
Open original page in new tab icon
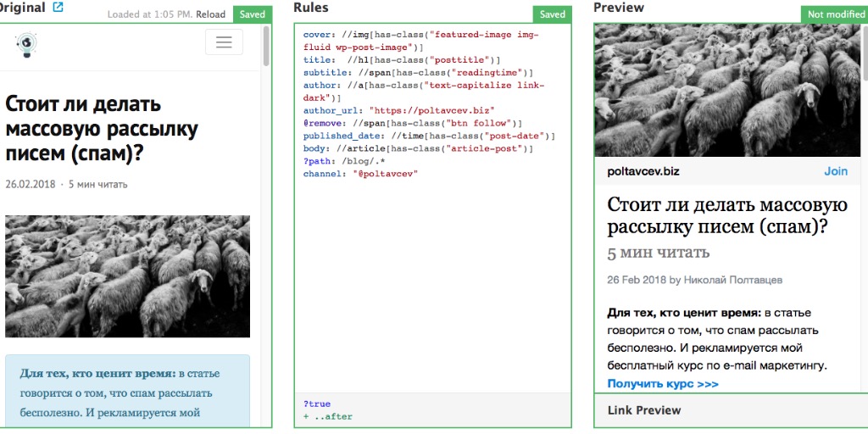click(x=58, y=8)
